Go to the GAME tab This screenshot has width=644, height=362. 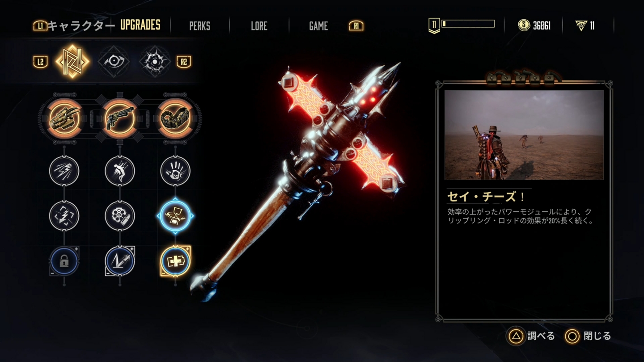coord(318,26)
